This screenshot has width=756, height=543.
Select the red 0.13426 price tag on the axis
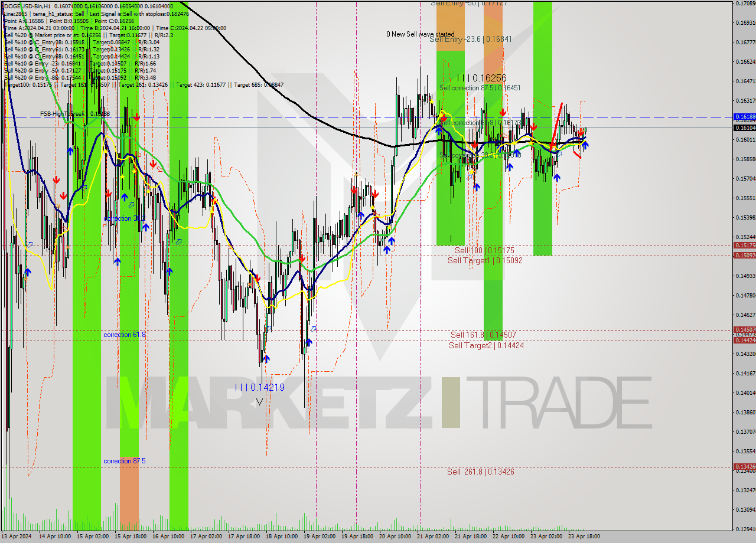click(744, 466)
